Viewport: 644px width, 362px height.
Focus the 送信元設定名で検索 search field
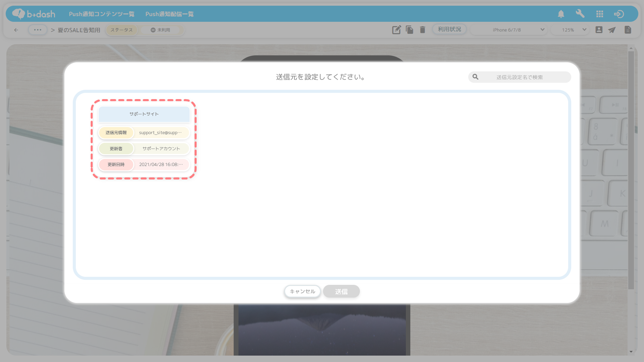[x=519, y=77]
